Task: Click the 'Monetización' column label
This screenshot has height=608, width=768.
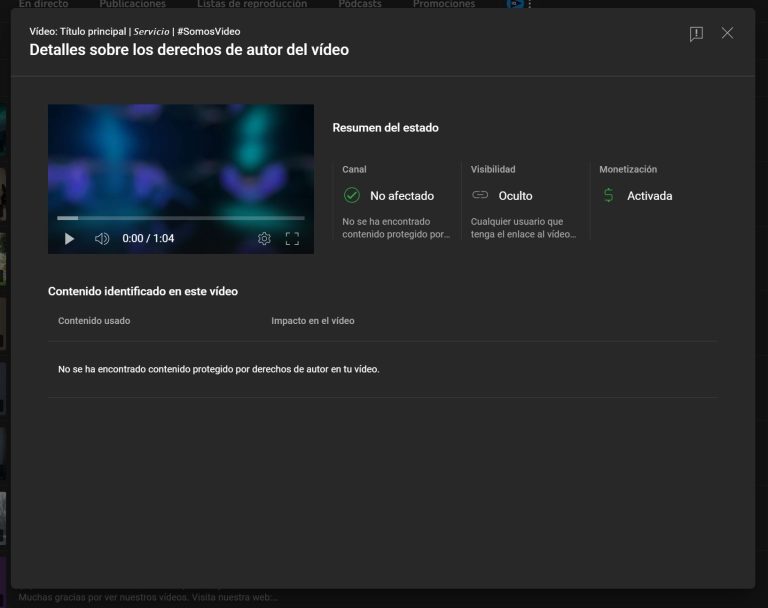Action: [x=628, y=170]
